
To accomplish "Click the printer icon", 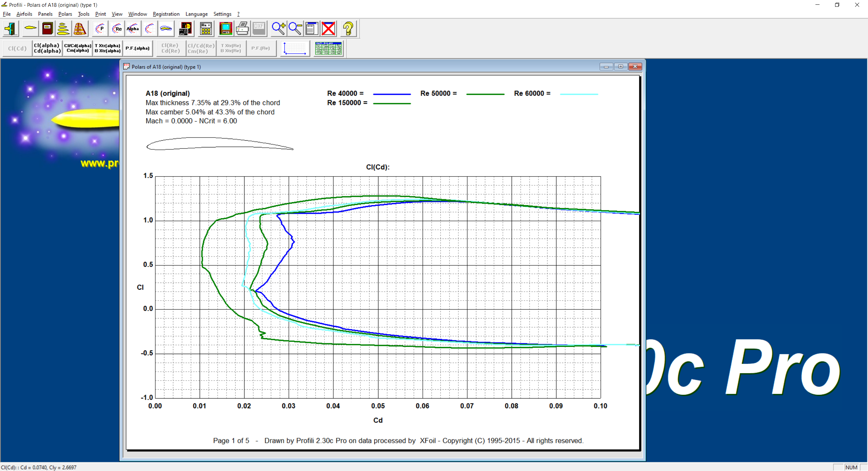I will tap(242, 29).
